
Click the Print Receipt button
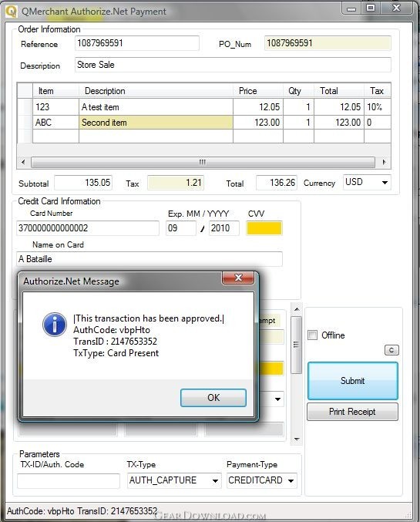click(352, 412)
